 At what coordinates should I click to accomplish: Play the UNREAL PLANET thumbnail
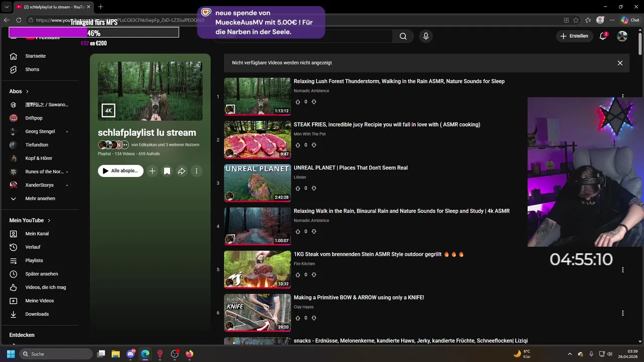click(x=257, y=183)
